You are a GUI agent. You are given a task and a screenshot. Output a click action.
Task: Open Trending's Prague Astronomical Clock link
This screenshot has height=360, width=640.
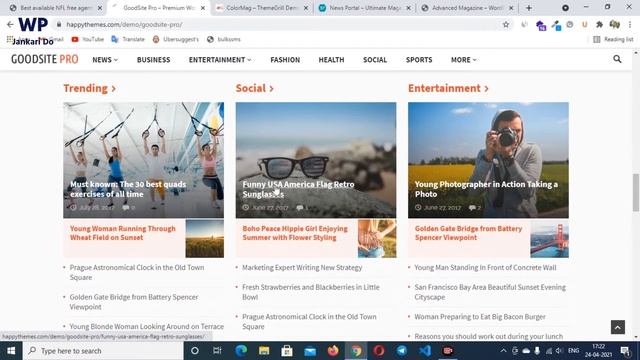[137, 272]
